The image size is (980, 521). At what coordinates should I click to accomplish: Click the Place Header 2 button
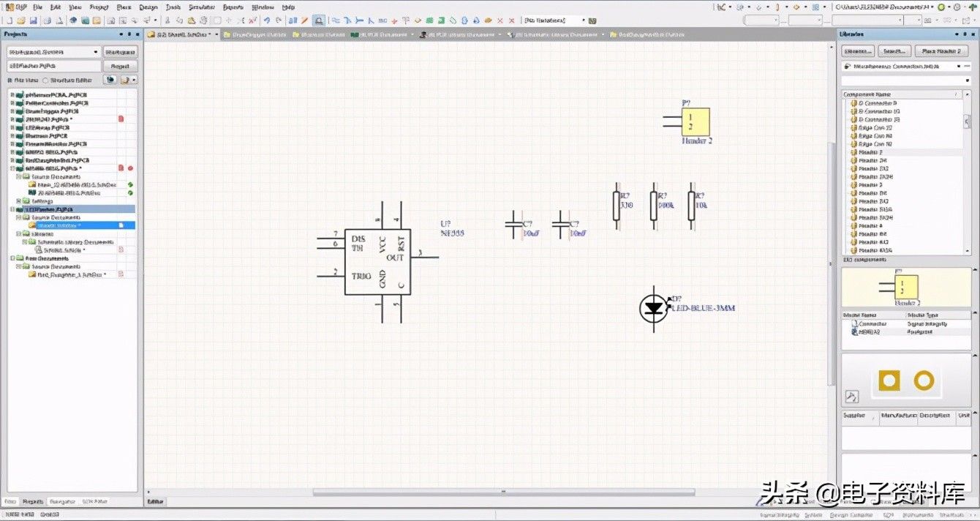point(942,51)
